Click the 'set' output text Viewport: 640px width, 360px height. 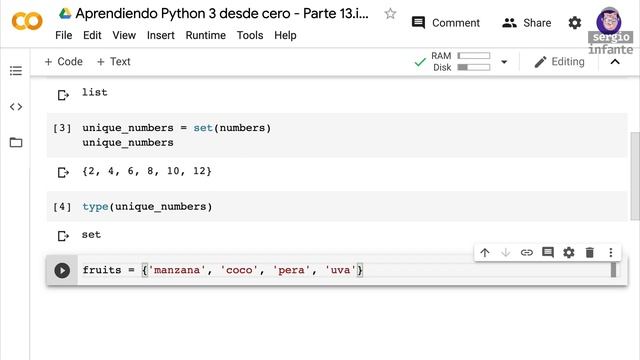(91, 235)
